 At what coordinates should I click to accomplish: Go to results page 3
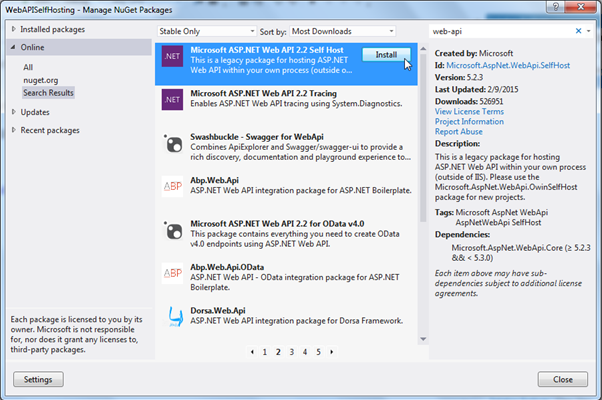(291, 352)
